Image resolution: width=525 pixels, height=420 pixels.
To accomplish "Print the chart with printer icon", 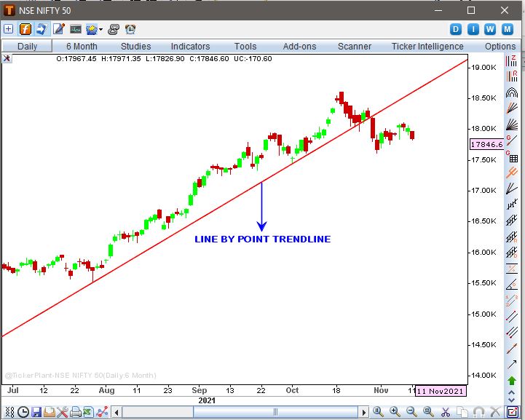I will (x=75, y=412).
